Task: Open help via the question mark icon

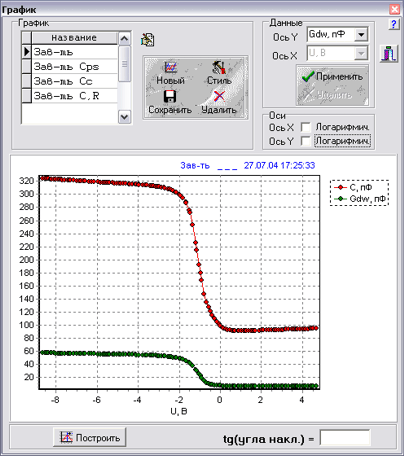Action: tap(394, 24)
